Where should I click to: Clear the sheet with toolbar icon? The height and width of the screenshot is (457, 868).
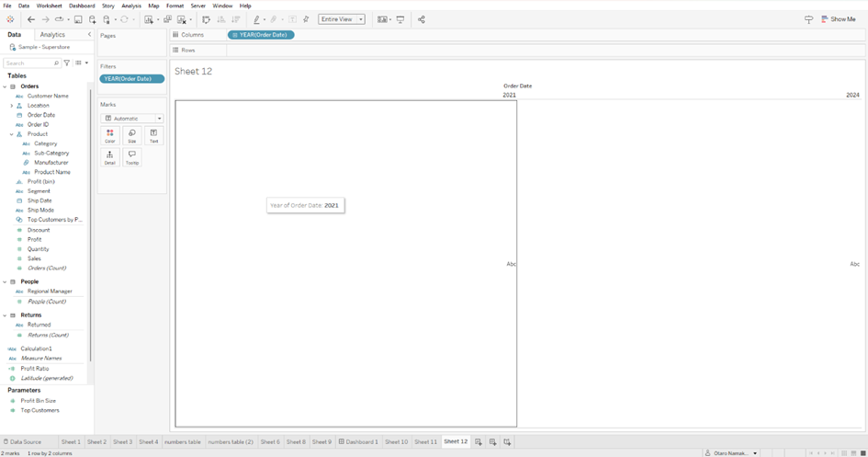[x=182, y=19]
